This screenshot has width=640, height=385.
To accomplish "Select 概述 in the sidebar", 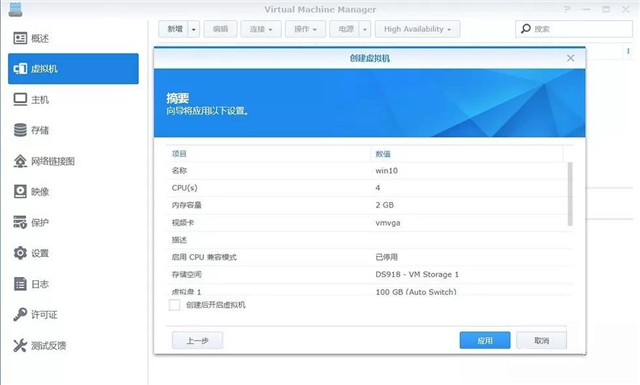I will 73,38.
